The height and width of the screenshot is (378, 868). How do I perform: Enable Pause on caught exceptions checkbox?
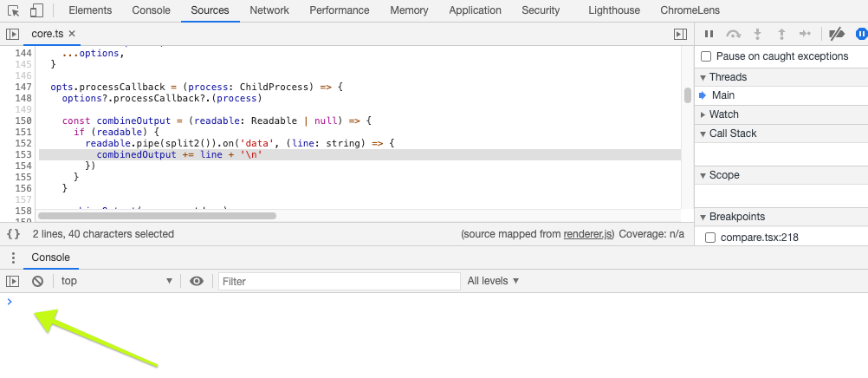tap(706, 56)
